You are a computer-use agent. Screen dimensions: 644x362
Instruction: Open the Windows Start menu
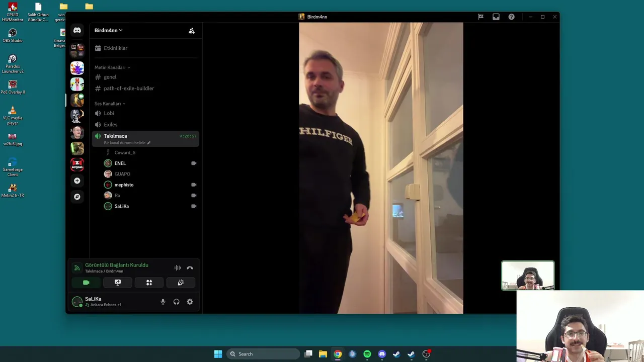(218, 354)
